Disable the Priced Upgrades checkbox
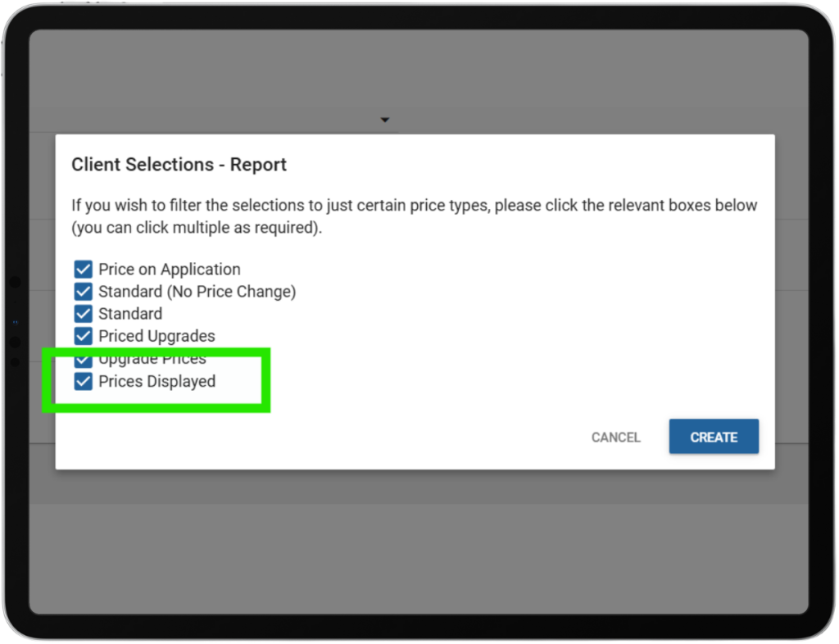The image size is (839, 644). 83,336
